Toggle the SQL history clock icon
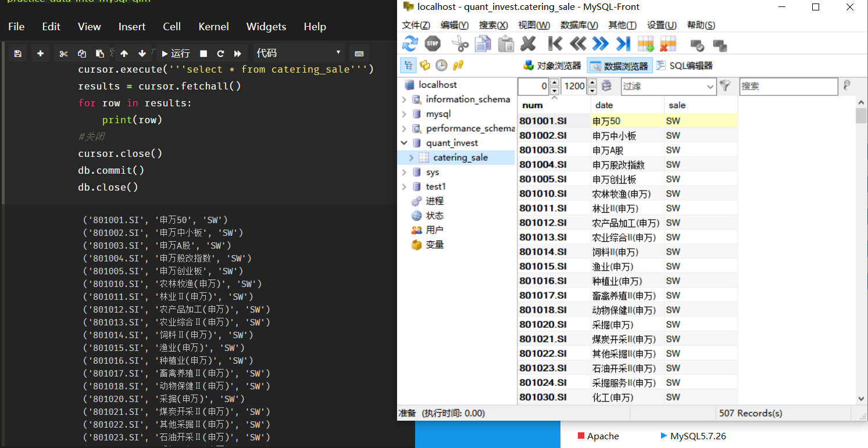868x448 pixels. coord(441,65)
